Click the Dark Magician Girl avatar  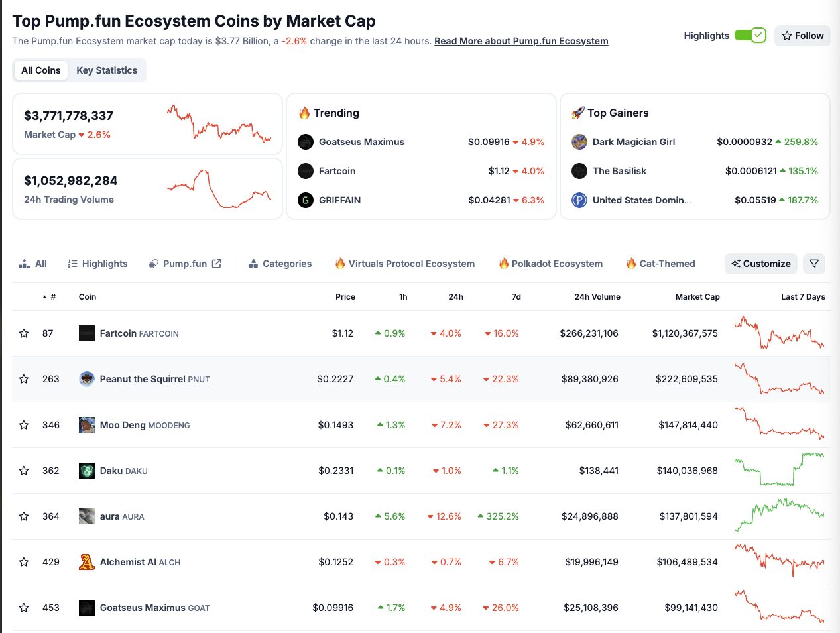pos(579,142)
